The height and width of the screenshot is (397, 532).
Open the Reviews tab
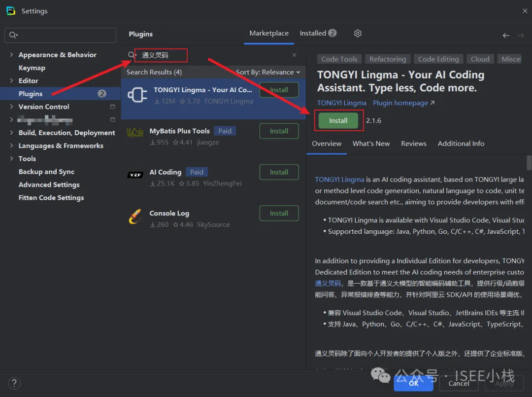coord(414,144)
